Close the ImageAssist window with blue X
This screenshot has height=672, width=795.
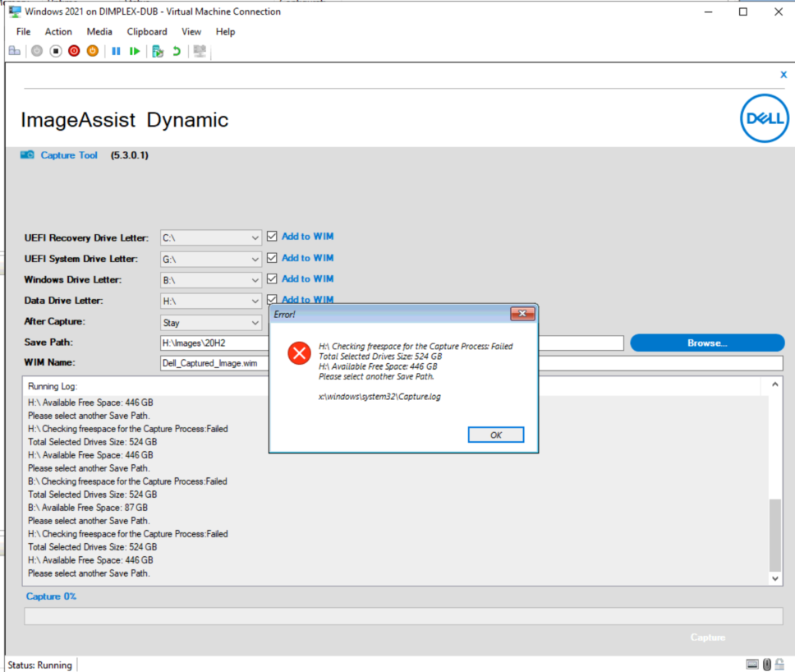784,75
